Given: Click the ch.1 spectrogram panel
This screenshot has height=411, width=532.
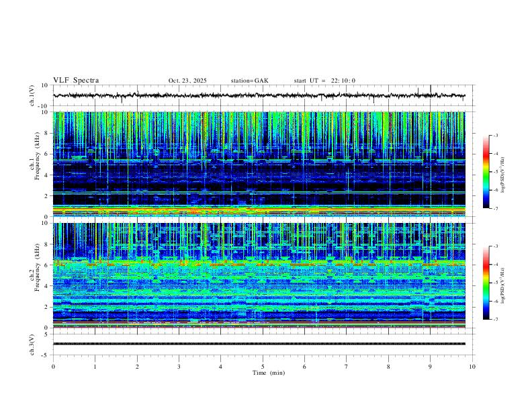Looking at the screenshot, I should tap(259, 164).
